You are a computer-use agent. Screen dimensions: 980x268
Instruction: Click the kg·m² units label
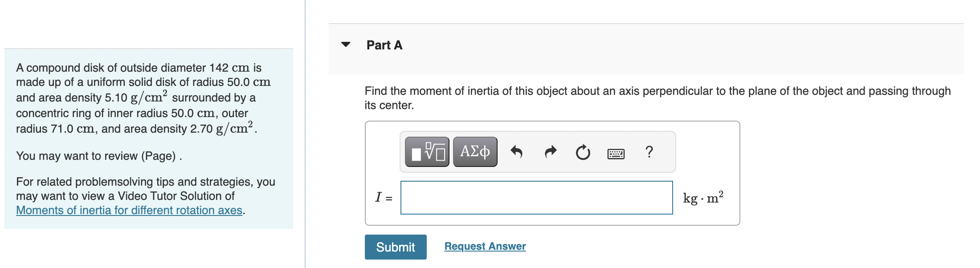pos(703,198)
